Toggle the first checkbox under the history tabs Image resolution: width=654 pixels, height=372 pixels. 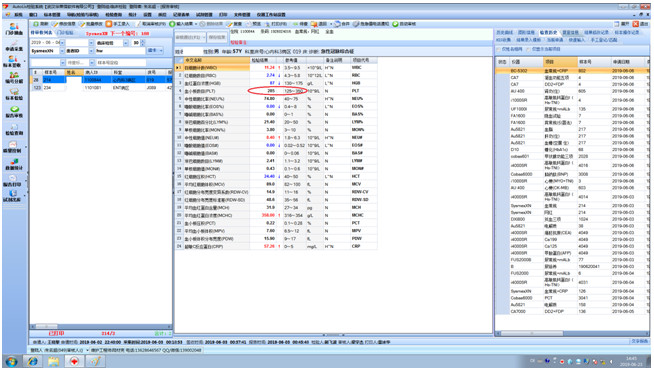pyautogui.click(x=498, y=49)
